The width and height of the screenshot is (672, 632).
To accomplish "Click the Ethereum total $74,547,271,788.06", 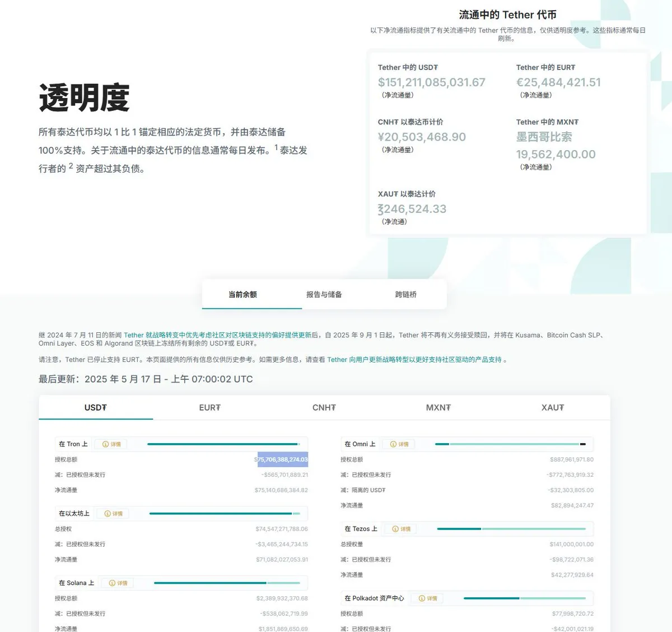I will [282, 529].
